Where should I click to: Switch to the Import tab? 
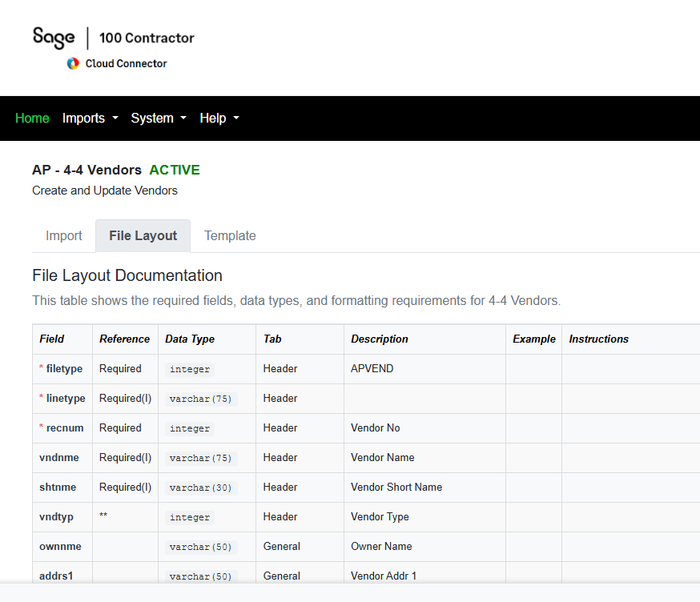[64, 235]
